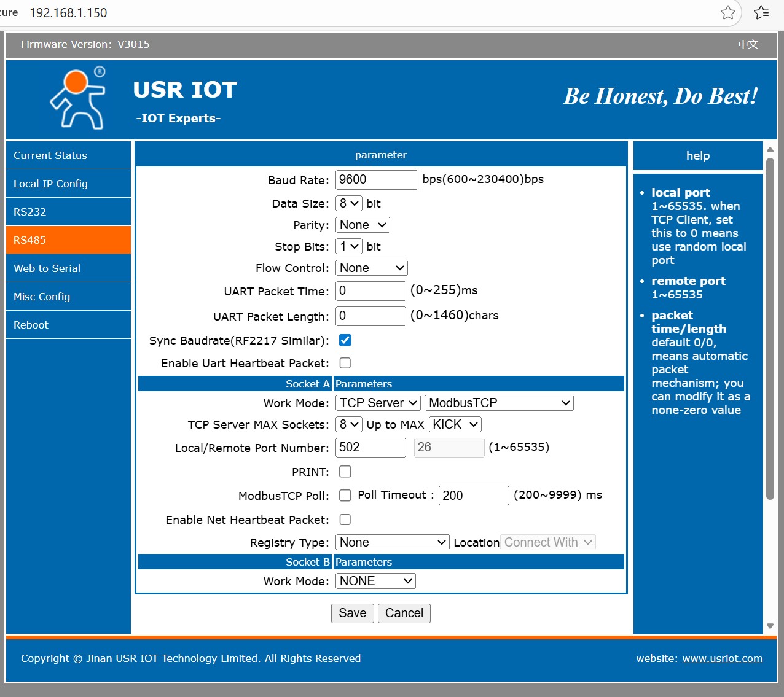The height and width of the screenshot is (697, 784).
Task: Tick the PRINT checkbox
Action: 345,472
